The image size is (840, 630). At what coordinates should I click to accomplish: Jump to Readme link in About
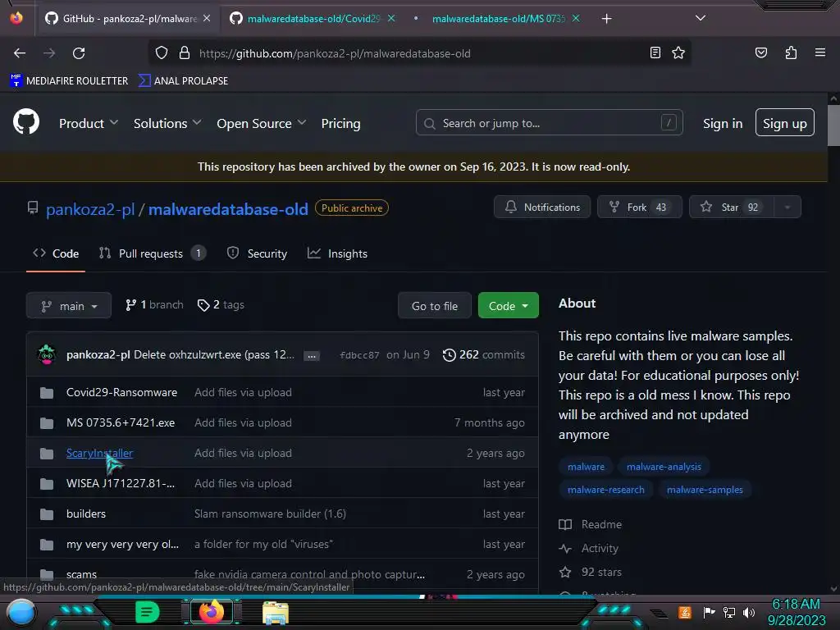[x=591, y=524]
